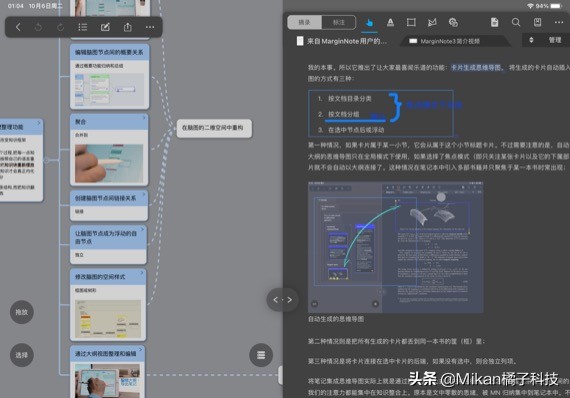Open the color palette drawing tool

tap(453, 23)
